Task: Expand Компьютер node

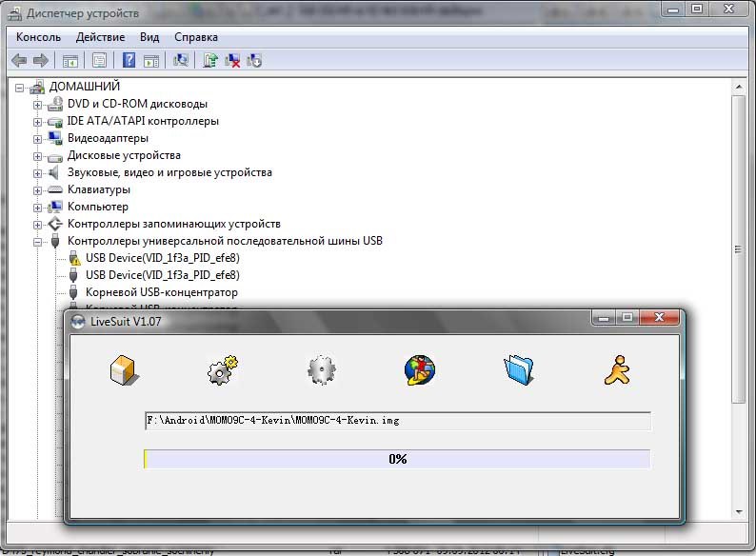Action: coord(37,208)
